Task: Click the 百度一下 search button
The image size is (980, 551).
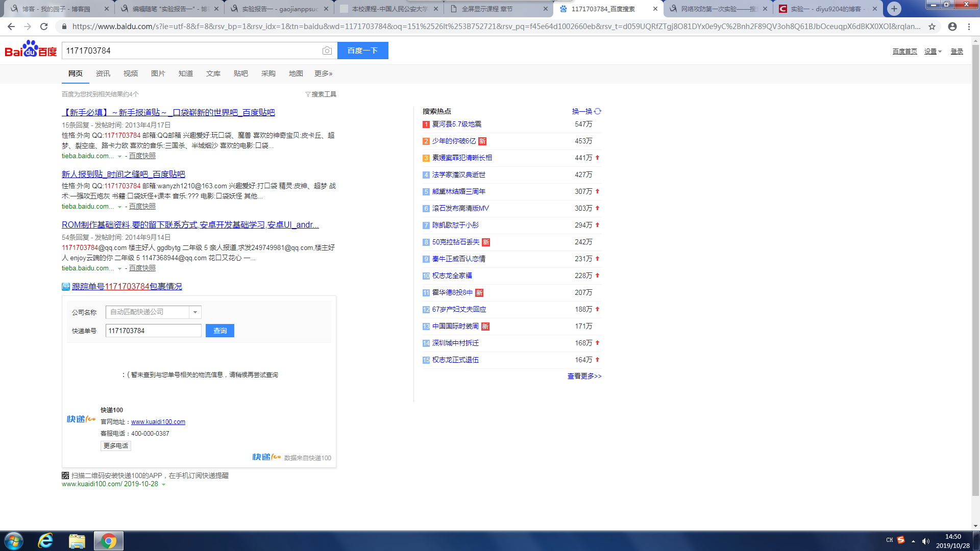Action: pyautogui.click(x=362, y=51)
